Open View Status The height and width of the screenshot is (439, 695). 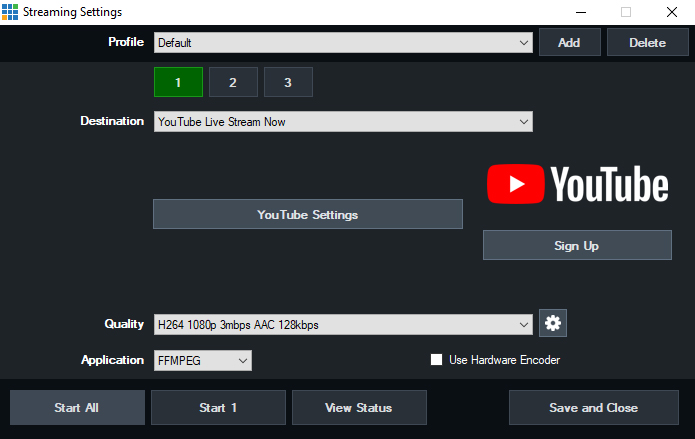[358, 407]
